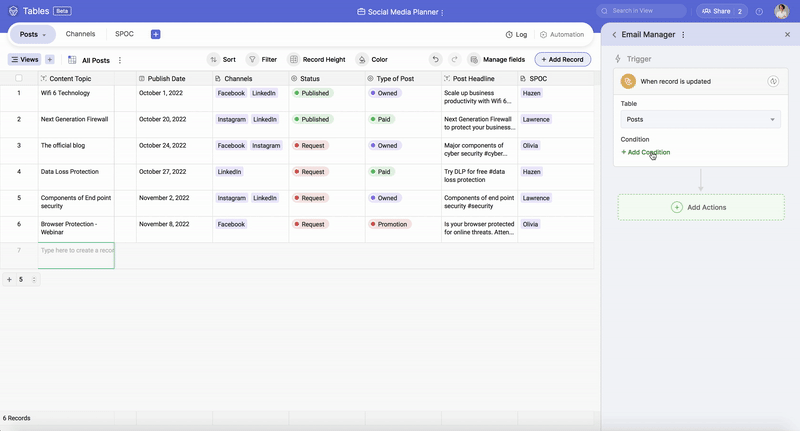Open the Record Height options

click(x=294, y=60)
